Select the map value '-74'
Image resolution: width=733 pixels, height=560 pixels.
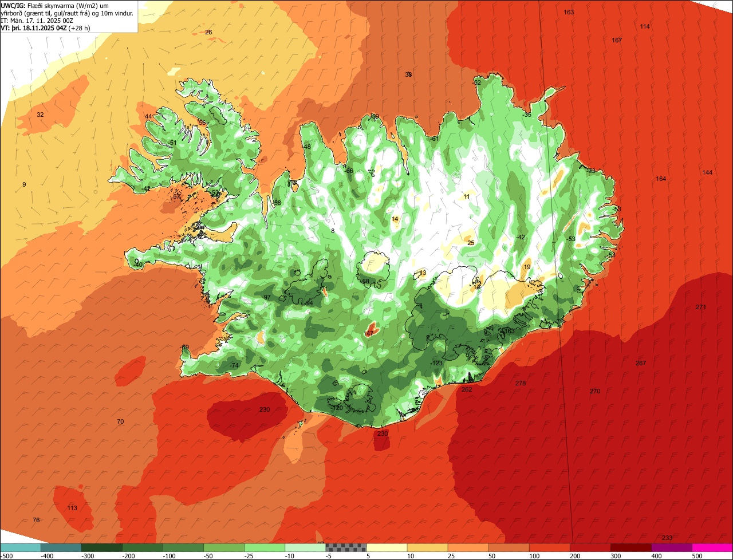(x=234, y=366)
